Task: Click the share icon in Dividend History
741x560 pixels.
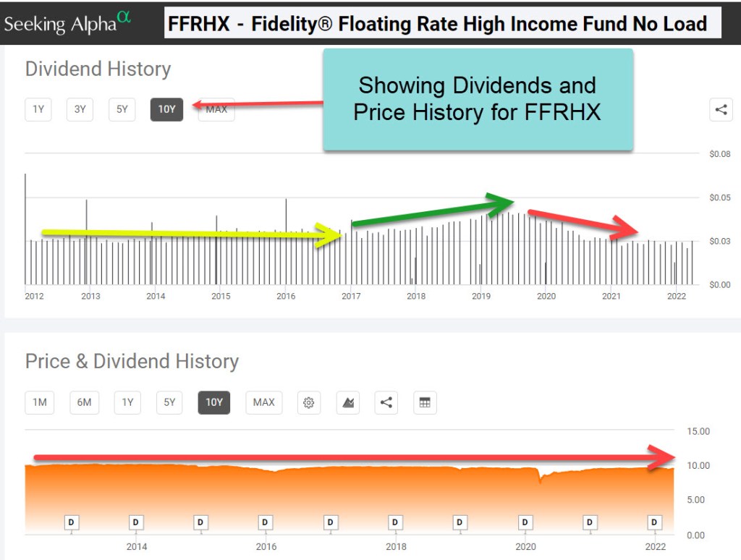Action: [x=721, y=110]
